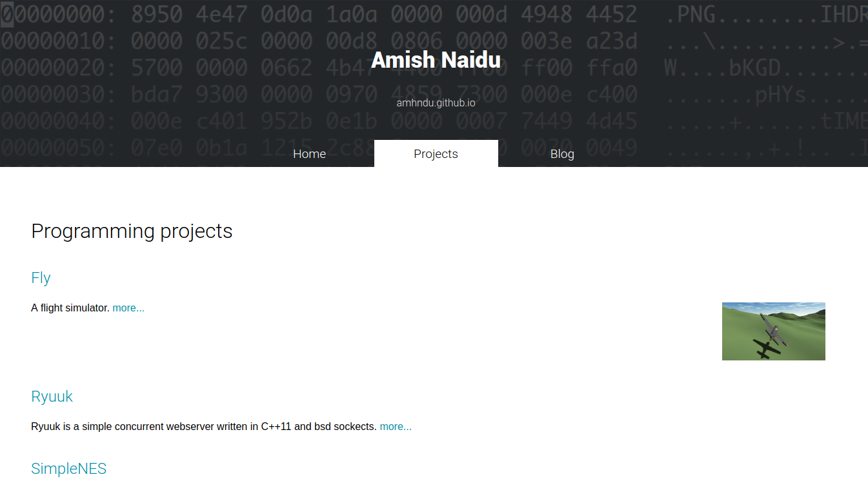Click the "A flight simulator." description text
This screenshot has height=490, width=868.
tap(70, 308)
